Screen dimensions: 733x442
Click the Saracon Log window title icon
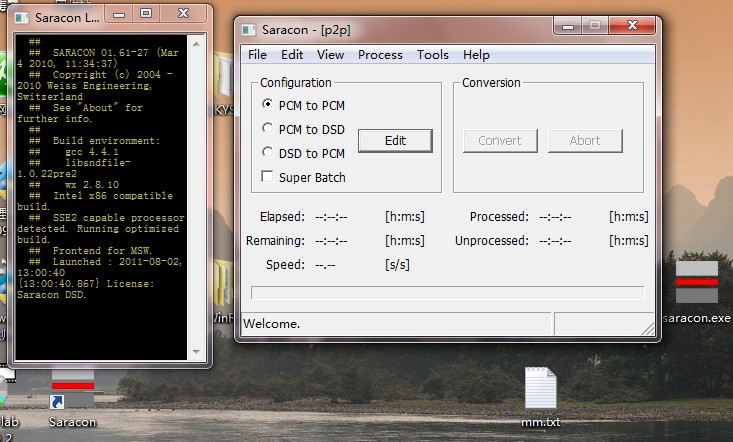(22, 18)
